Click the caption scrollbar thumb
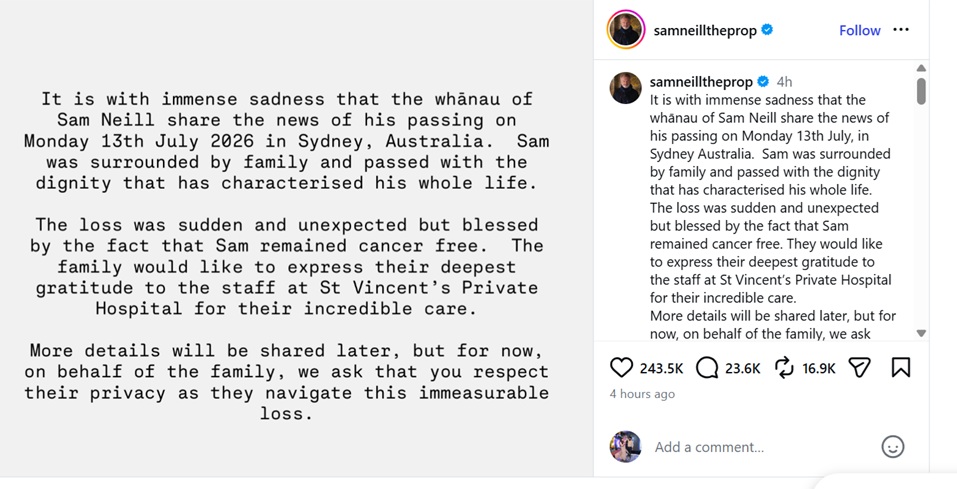Viewport: 957px width, 489px height. pos(921,91)
